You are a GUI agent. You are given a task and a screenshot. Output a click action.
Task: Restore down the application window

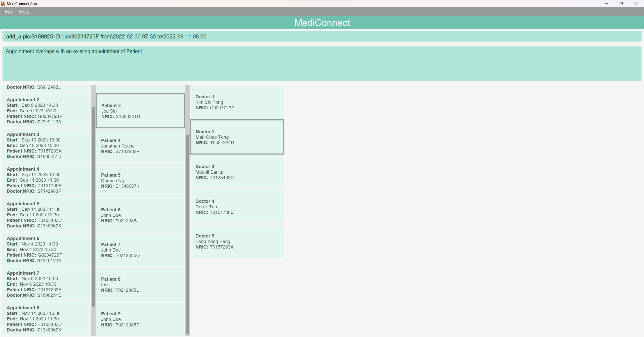621,4
